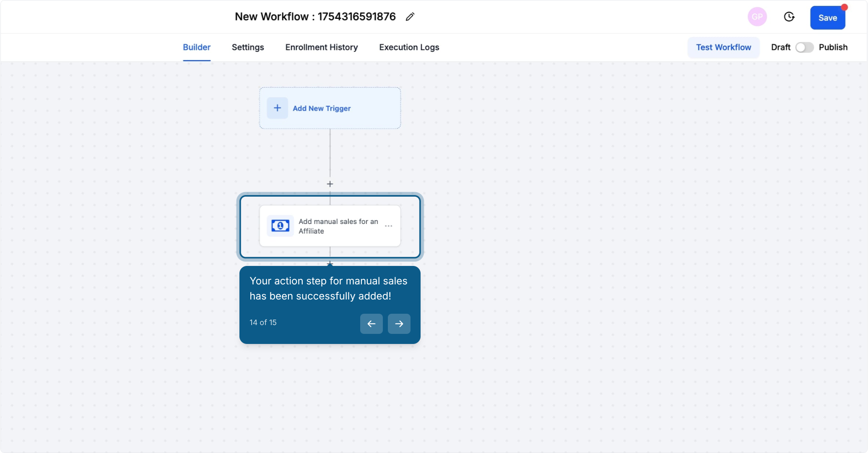Image resolution: width=868 pixels, height=453 pixels.
Task: Open the GP user avatar
Action: coord(757,17)
